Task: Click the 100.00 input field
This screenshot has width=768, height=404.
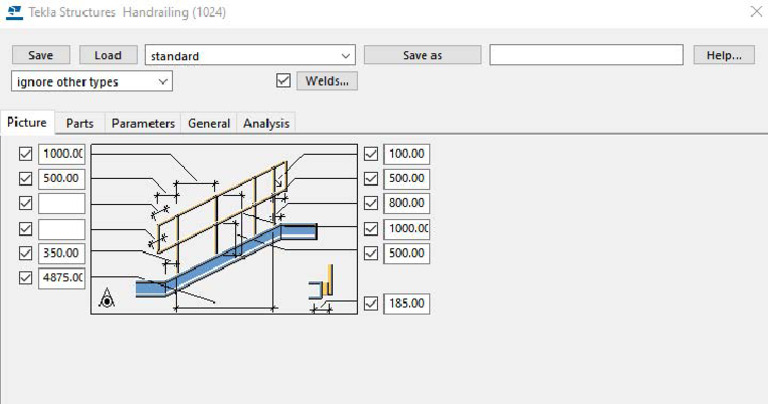Action: click(x=407, y=154)
